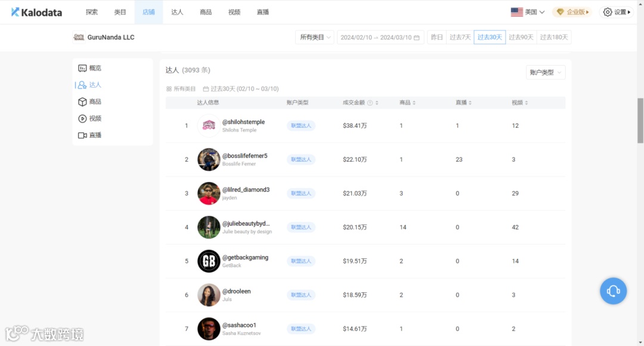
Task: Click the page vertical scrollbar thumb
Action: point(640,121)
